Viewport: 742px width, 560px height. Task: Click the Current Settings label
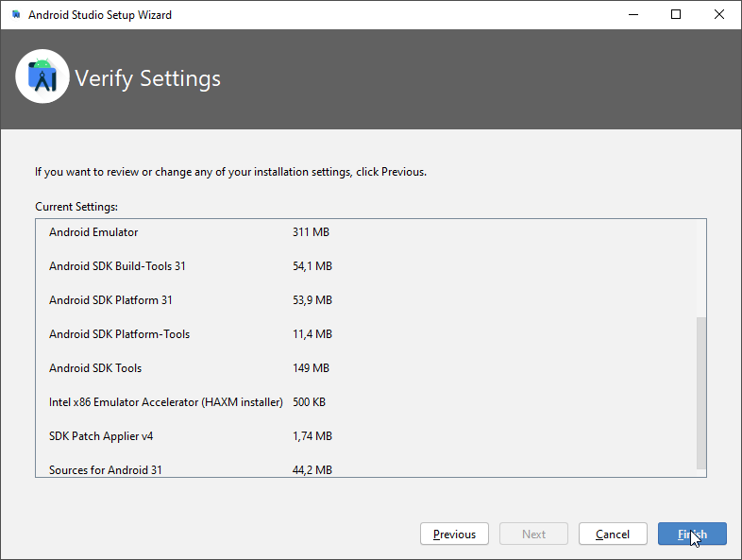tap(76, 207)
